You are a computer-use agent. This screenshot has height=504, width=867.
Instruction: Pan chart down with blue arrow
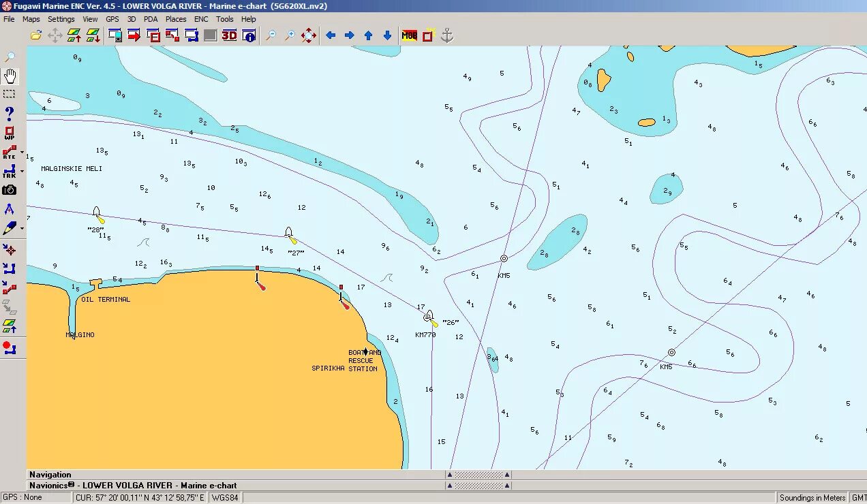pos(388,35)
